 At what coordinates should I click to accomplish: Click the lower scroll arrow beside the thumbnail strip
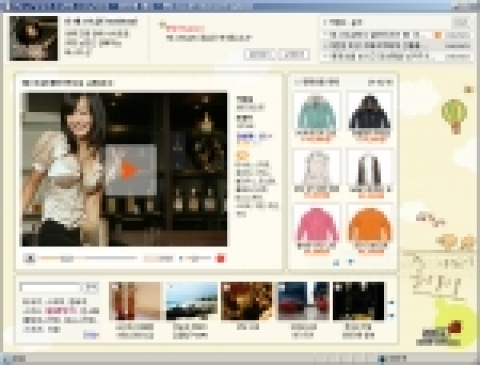391,315
